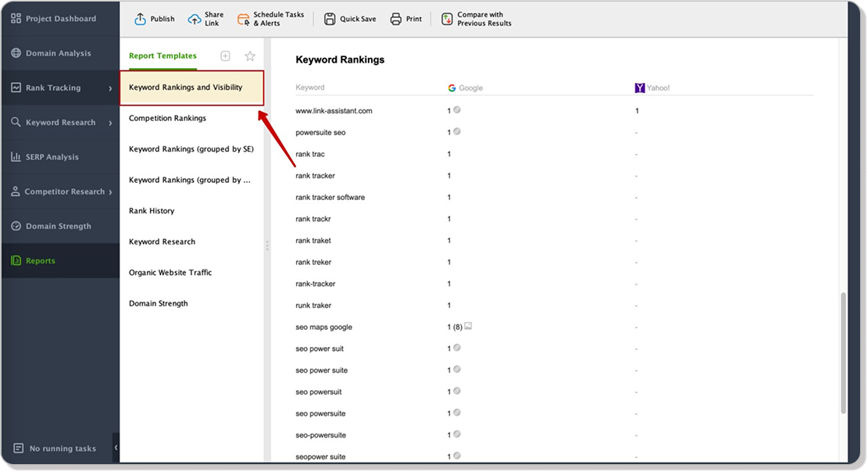Open the Domain Strength report template
The image size is (868, 472).
[x=159, y=303]
